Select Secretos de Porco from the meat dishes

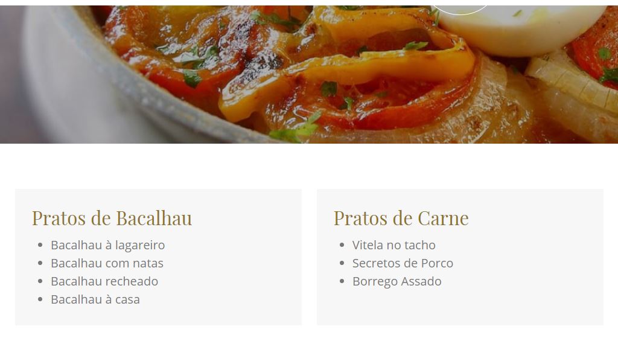click(403, 263)
